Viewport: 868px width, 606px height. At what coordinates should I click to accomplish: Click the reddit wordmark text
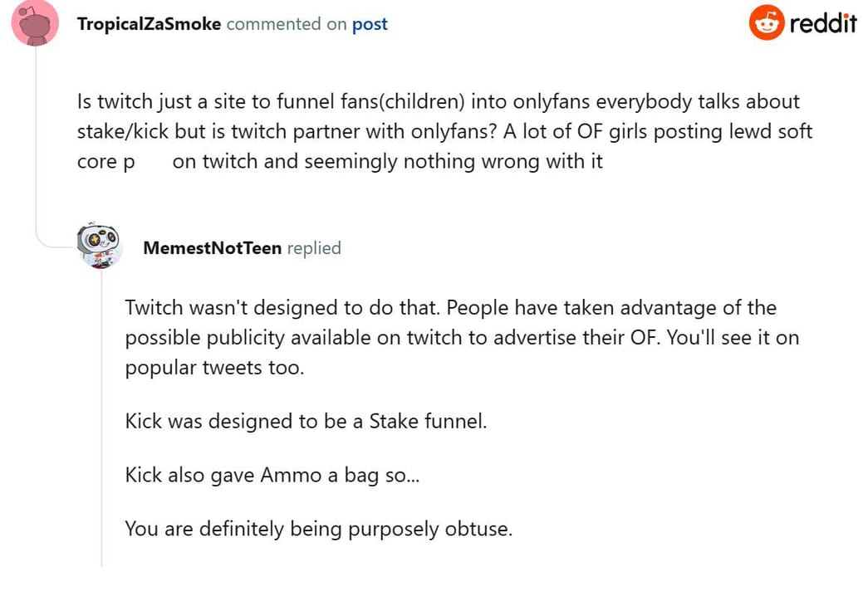coord(822,23)
